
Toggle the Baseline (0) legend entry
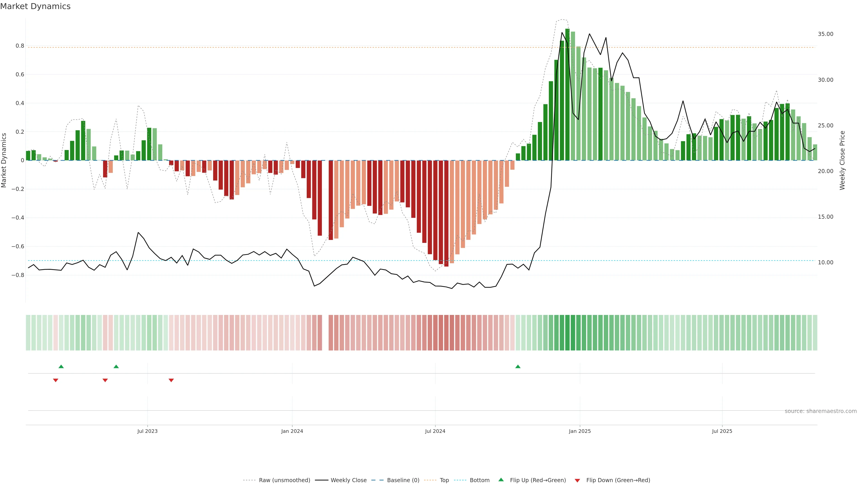click(x=403, y=480)
